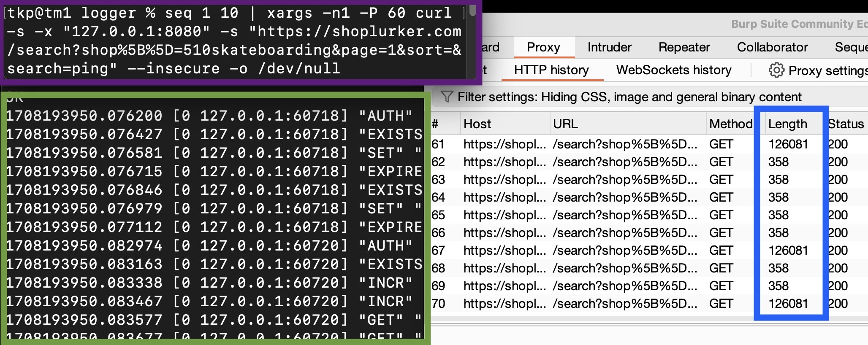Select the HTTP history sub-tab
Screen dimensions: 868x345
(x=551, y=70)
